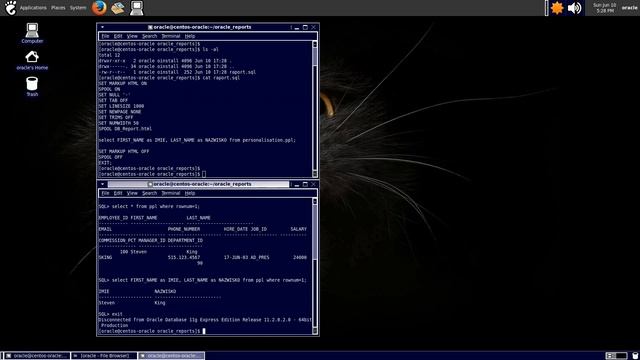Open the System menu
The height and width of the screenshot is (360, 640).
pyautogui.click(x=78, y=8)
